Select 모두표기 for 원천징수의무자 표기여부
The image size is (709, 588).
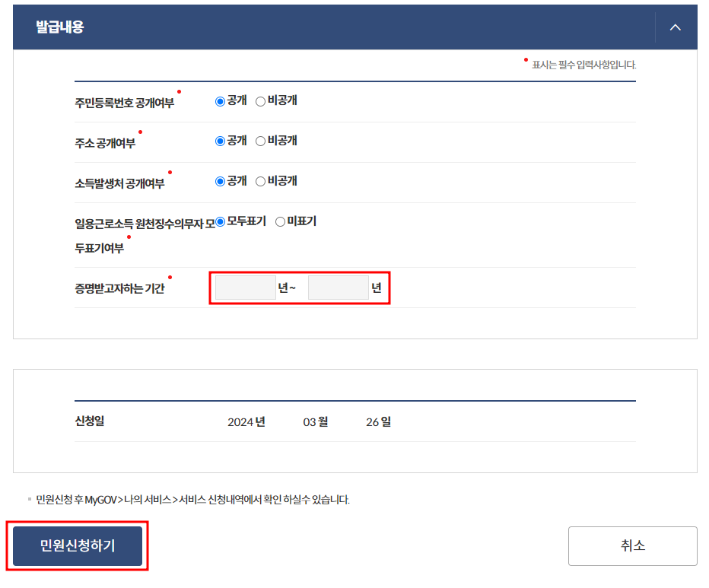pyautogui.click(x=219, y=221)
